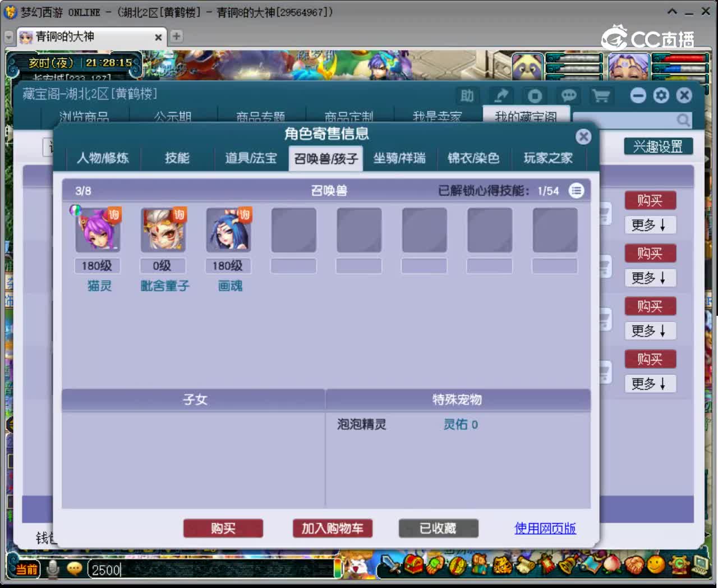This screenshot has height=588, width=718.
Task: Expand the bottom 更多 dropdown in the listing
Action: (x=650, y=384)
